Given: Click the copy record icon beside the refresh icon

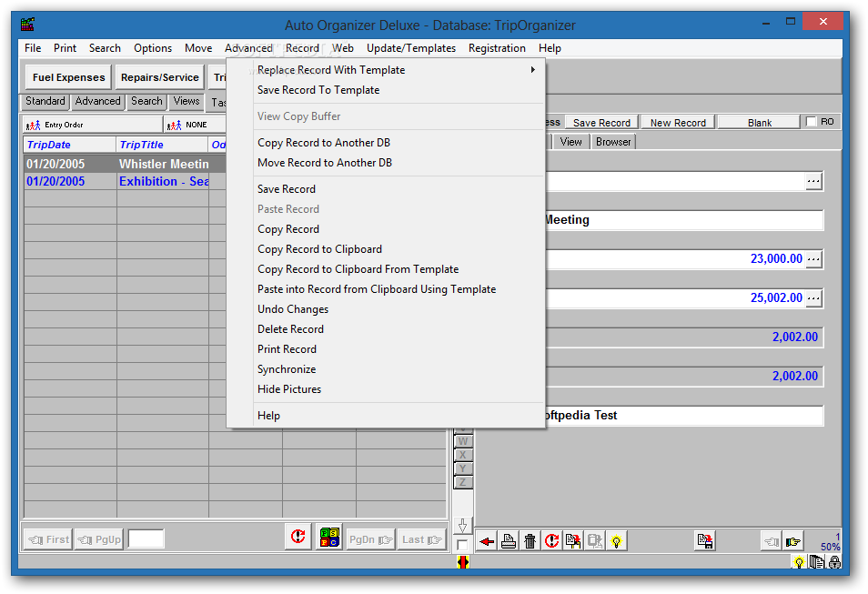Looking at the screenshot, I should coord(573,541).
